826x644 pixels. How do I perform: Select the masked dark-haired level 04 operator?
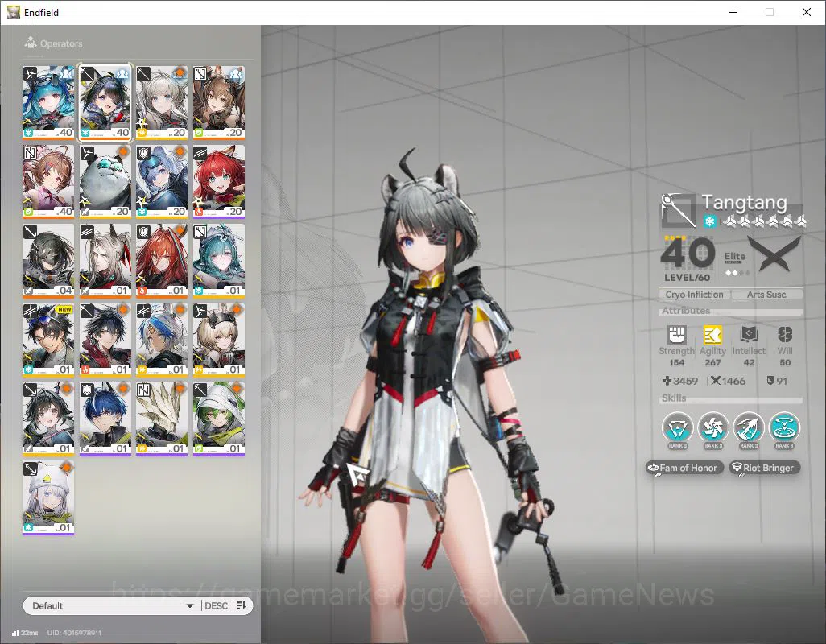click(x=48, y=261)
